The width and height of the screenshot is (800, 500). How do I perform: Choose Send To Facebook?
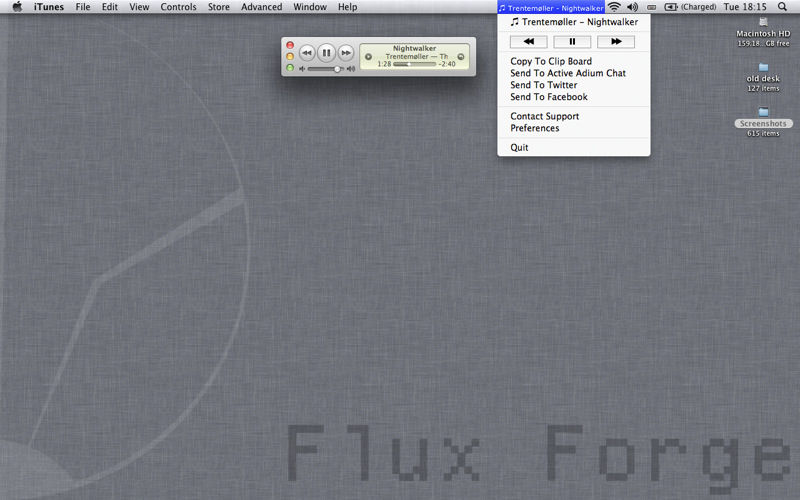pos(549,96)
